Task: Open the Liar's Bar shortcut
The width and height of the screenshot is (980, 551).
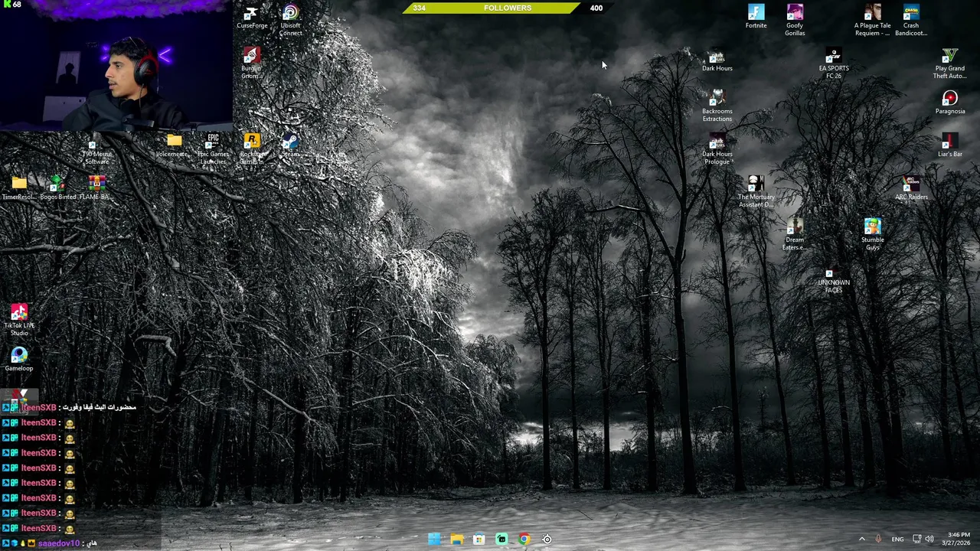Action: point(949,145)
